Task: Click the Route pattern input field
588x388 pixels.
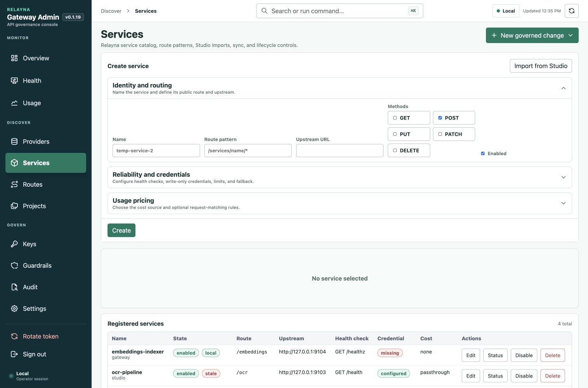Action: 248,151
